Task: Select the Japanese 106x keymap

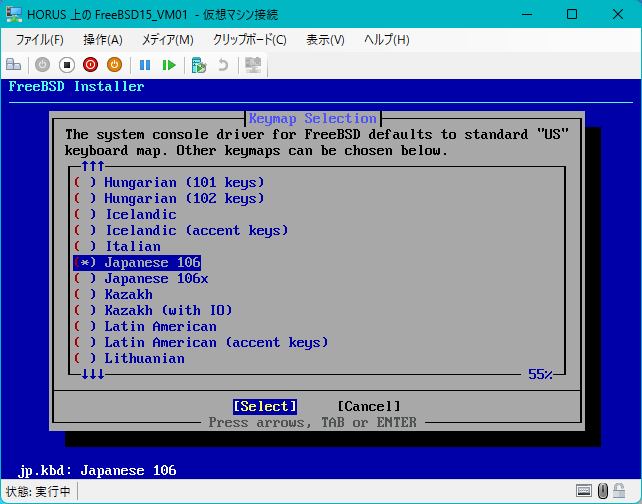Action: [141, 278]
